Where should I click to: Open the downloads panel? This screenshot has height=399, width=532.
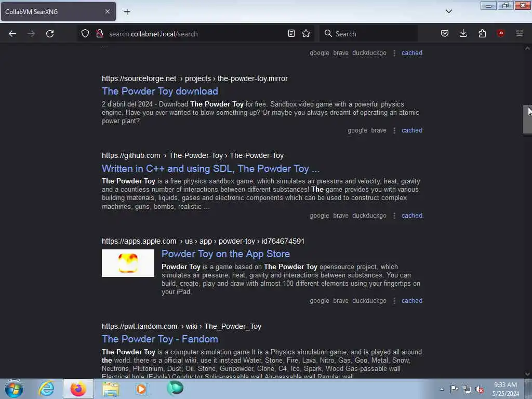coord(463,34)
